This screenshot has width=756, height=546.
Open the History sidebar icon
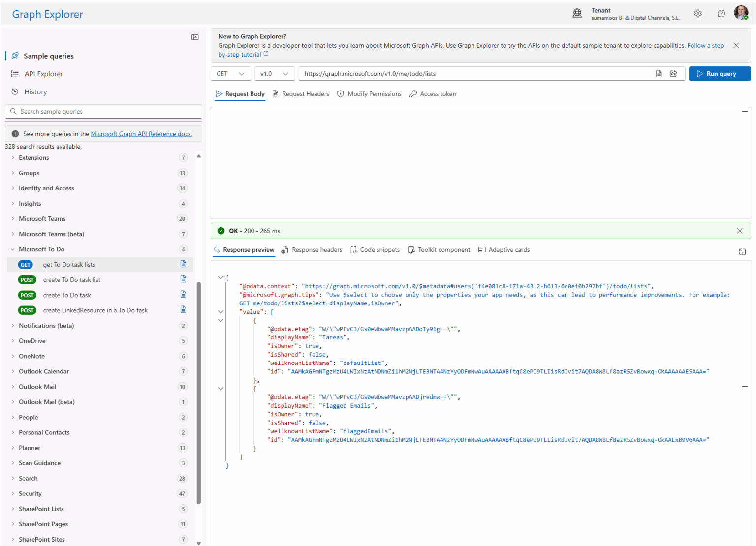[15, 91]
